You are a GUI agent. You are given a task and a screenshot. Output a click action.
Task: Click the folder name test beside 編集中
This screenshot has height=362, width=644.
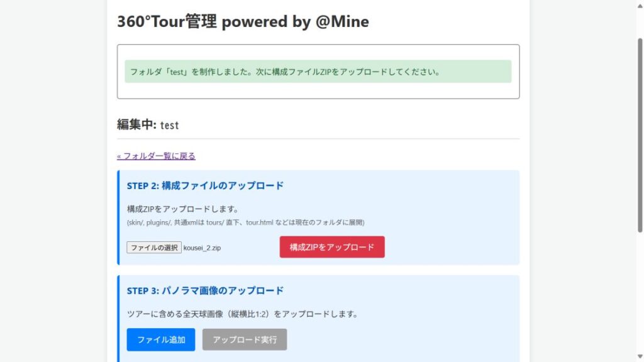170,125
